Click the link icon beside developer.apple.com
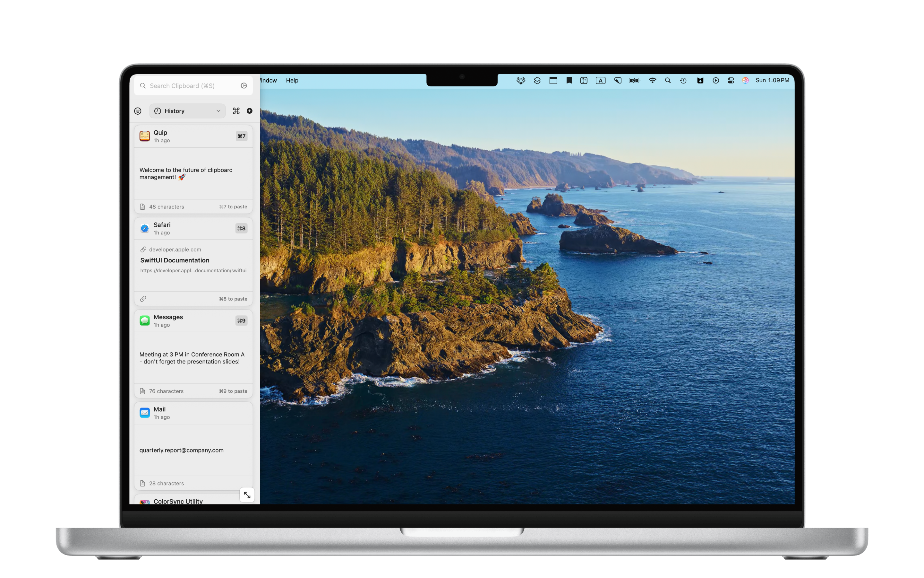Image resolution: width=924 pixels, height=578 pixels. (143, 250)
